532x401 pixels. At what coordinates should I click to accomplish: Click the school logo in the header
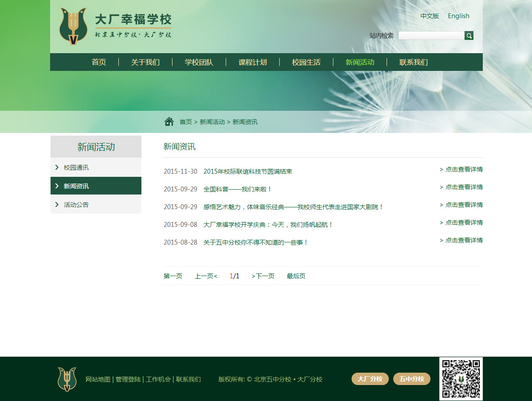[x=72, y=26]
